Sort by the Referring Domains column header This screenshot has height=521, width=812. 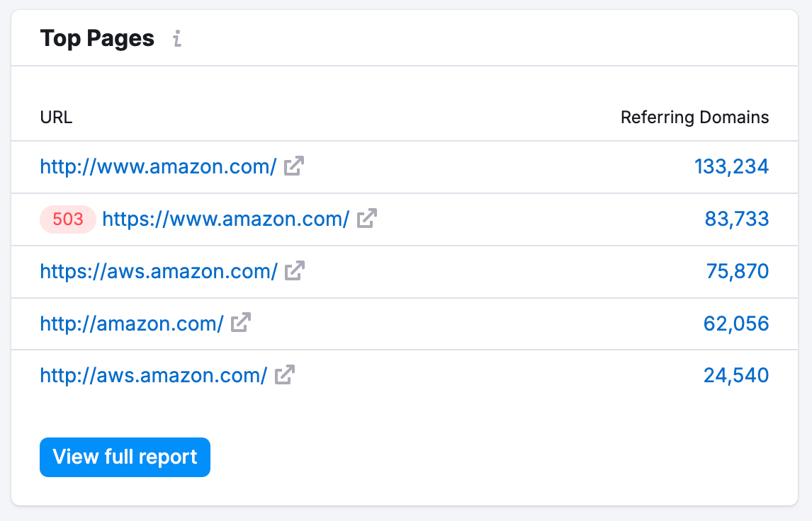click(x=694, y=117)
